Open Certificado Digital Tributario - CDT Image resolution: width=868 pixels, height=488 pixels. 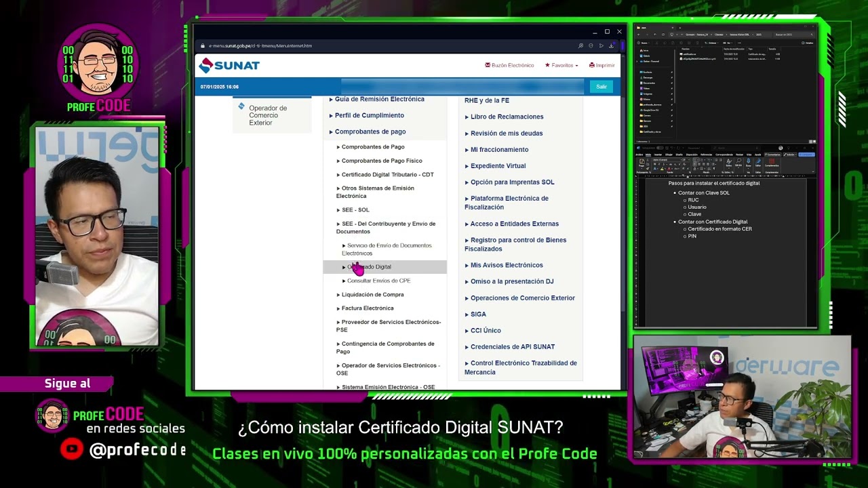pos(385,175)
